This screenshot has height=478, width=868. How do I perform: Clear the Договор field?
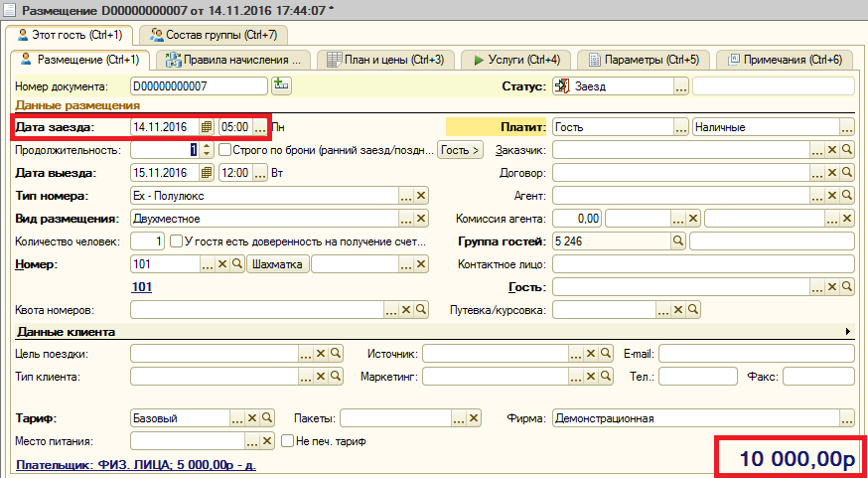pos(832,173)
